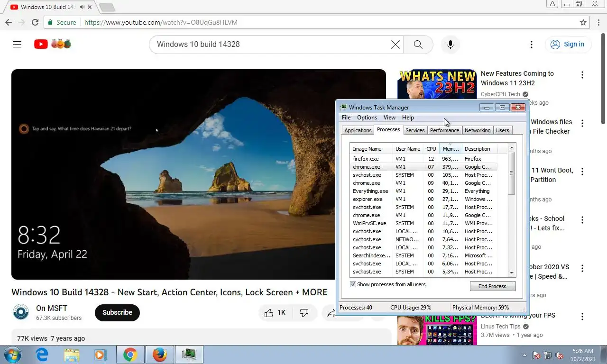Show hidden system tray icons

point(524,355)
